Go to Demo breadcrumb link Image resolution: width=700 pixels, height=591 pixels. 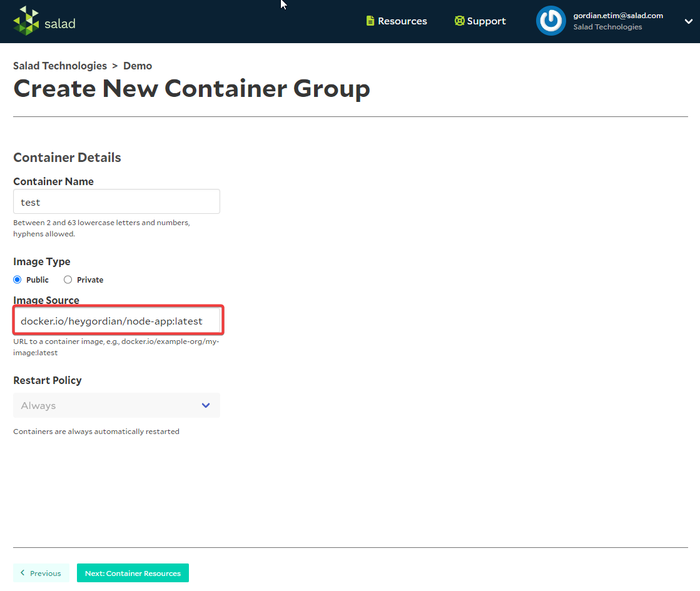tap(138, 66)
